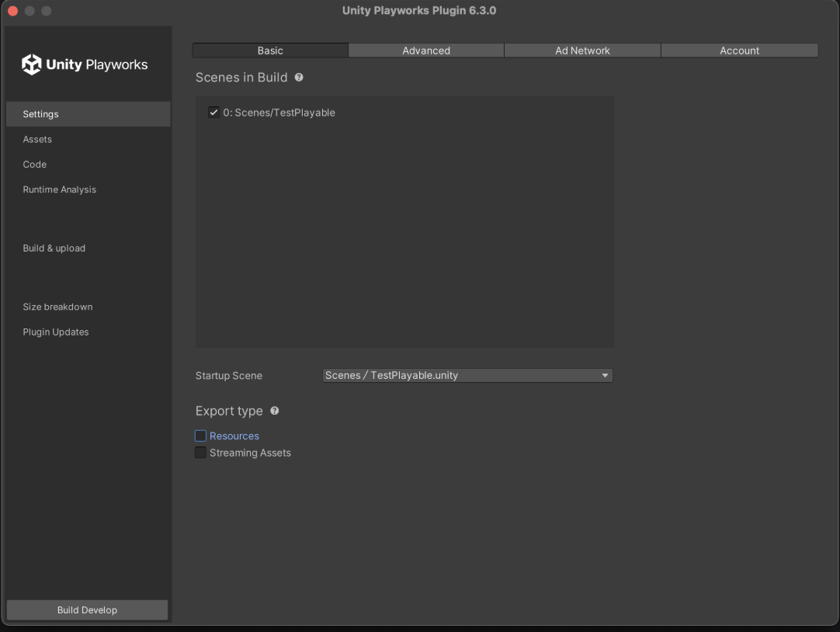Open the Account tab
The height and width of the screenshot is (632, 840).
pos(739,50)
